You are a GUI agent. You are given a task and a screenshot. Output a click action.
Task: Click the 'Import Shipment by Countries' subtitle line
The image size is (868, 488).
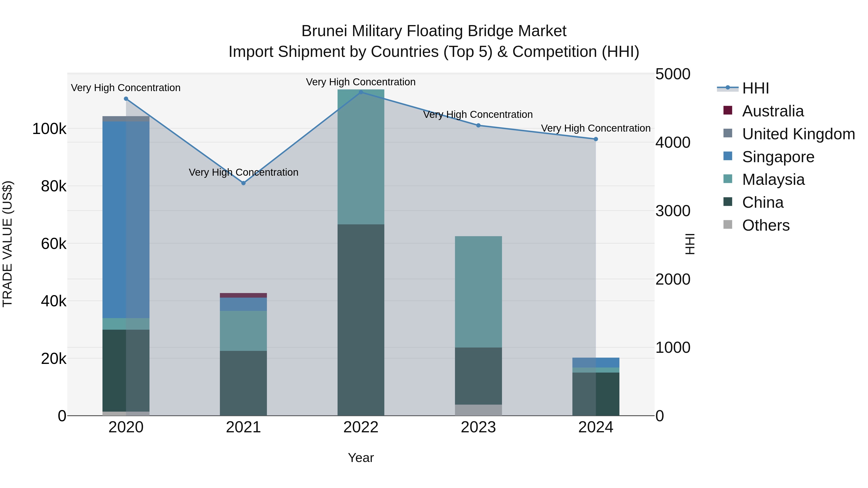click(434, 52)
